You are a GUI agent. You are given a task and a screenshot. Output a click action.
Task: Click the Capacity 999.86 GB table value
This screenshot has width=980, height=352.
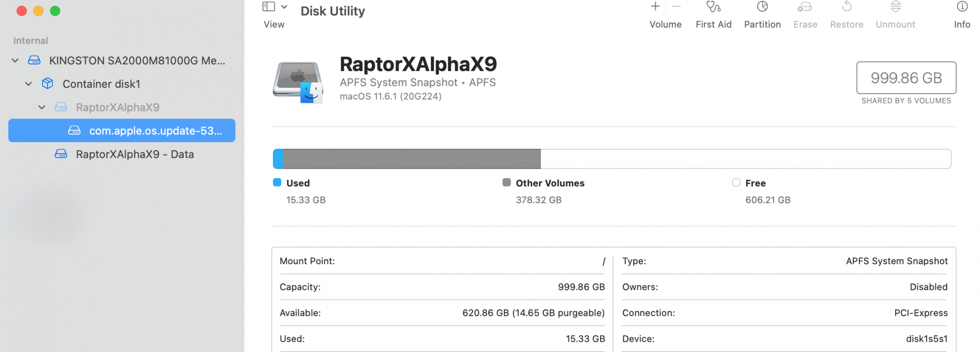click(x=582, y=287)
